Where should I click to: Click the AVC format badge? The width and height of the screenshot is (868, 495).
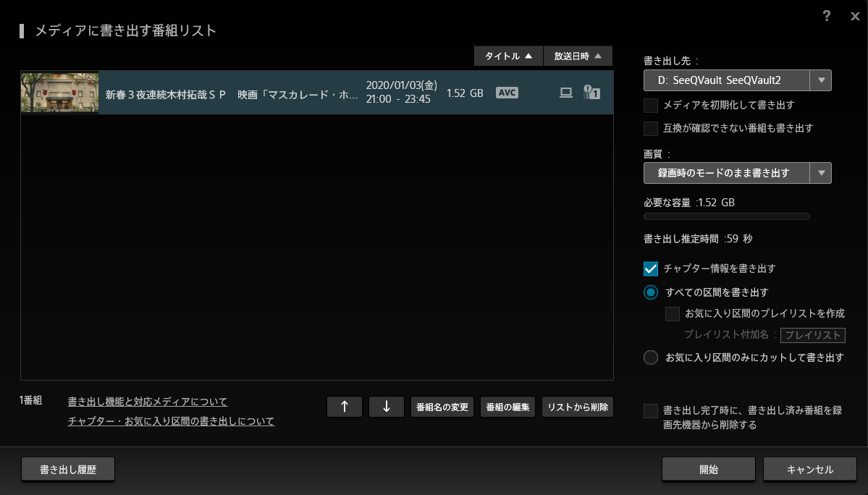pyautogui.click(x=507, y=93)
